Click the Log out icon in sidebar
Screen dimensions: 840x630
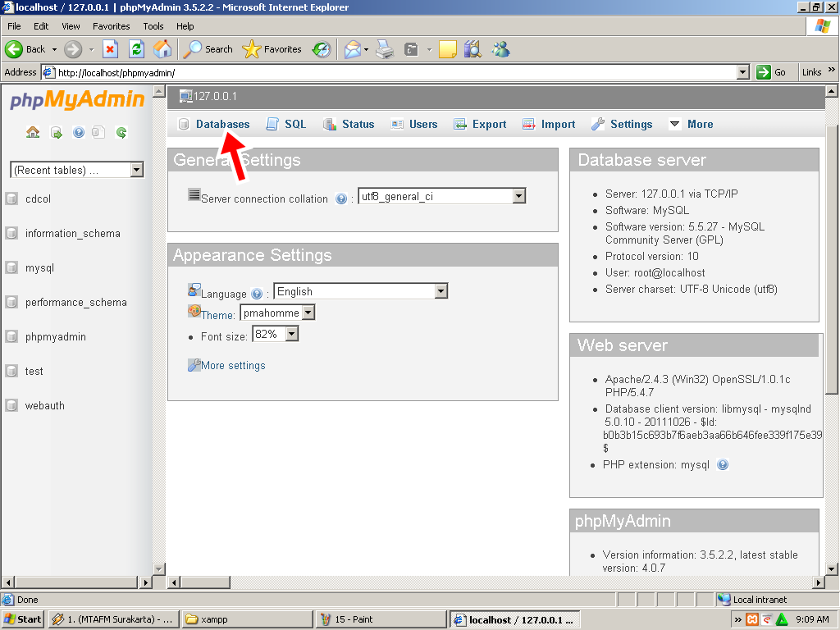click(57, 132)
